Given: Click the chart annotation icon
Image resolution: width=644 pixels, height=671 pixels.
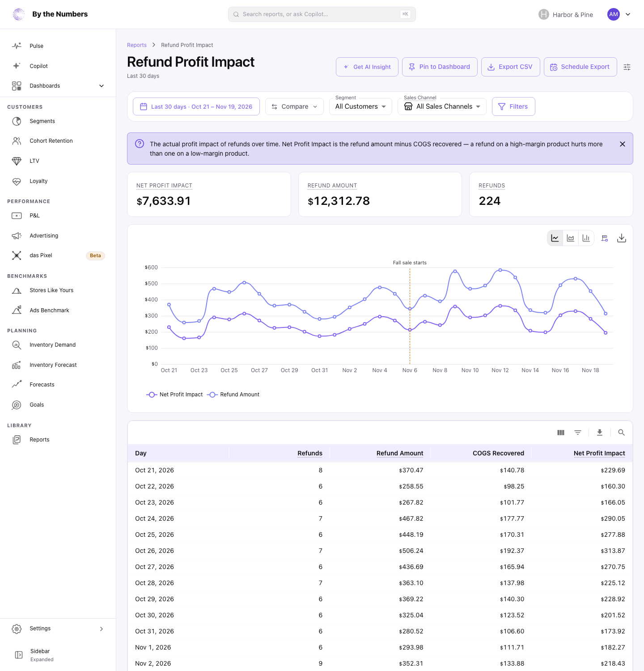Looking at the screenshot, I should point(605,238).
